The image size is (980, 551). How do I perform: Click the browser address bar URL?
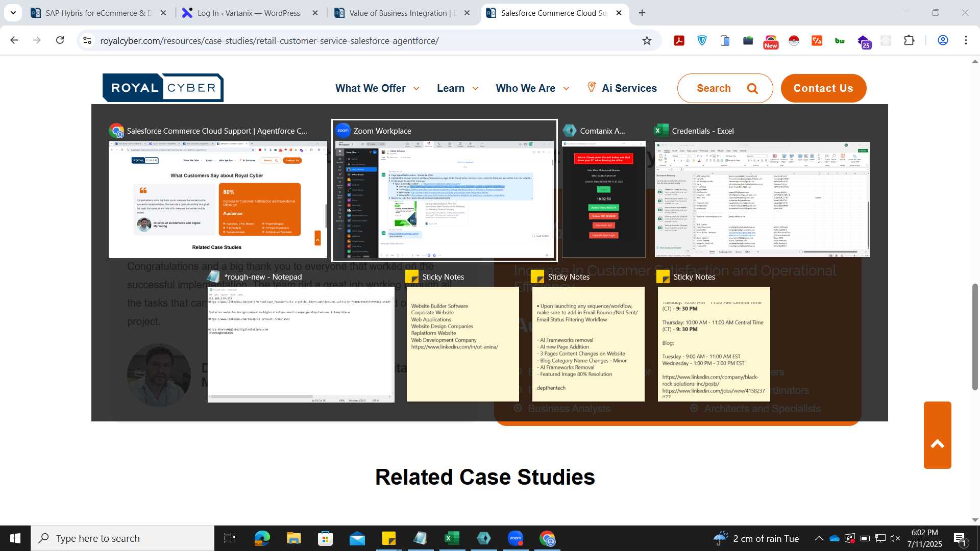coord(269,41)
